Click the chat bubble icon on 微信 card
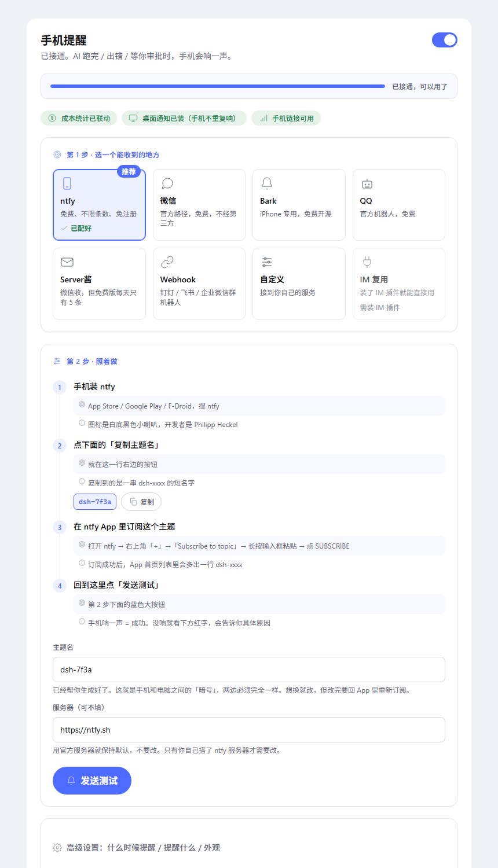 point(167,183)
